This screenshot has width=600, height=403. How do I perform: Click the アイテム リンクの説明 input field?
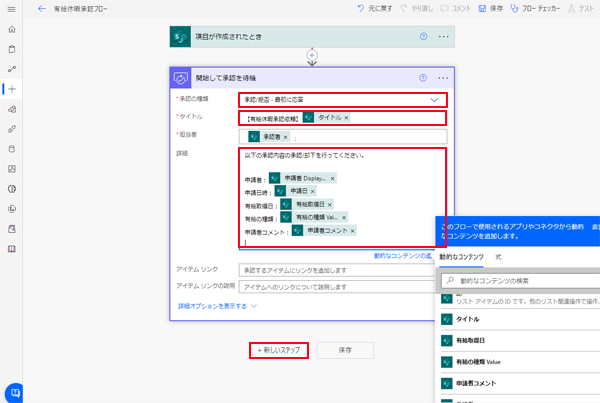pos(338,287)
